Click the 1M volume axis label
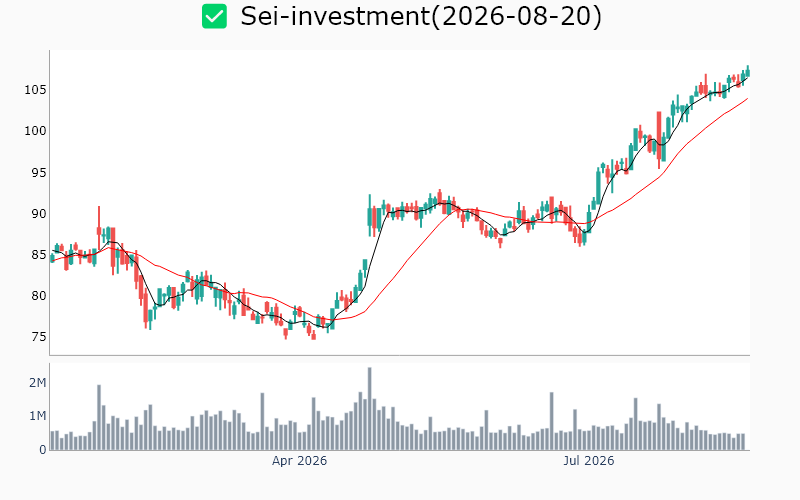The width and height of the screenshot is (800, 500). click(37, 416)
